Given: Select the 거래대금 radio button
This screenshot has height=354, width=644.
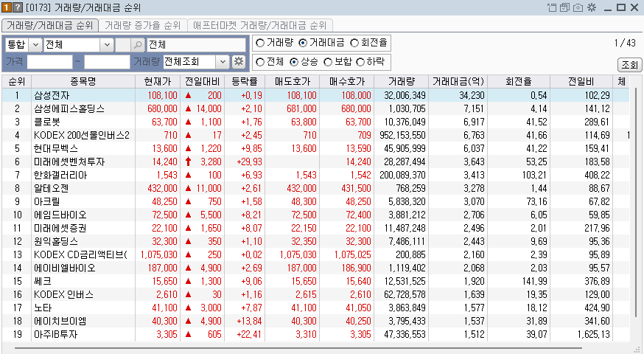Looking at the screenshot, I should coord(303,43).
